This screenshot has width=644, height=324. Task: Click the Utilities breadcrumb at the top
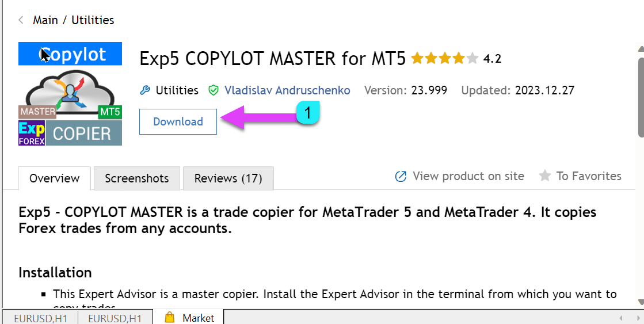tap(93, 20)
